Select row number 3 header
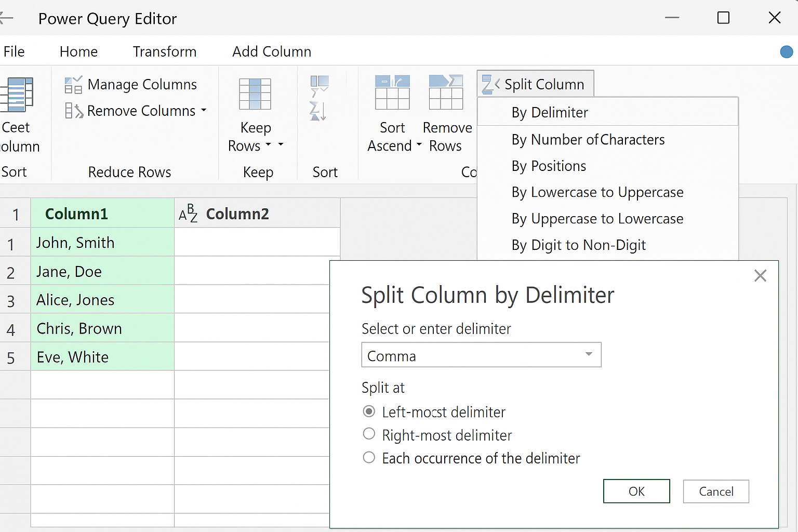 (15, 300)
